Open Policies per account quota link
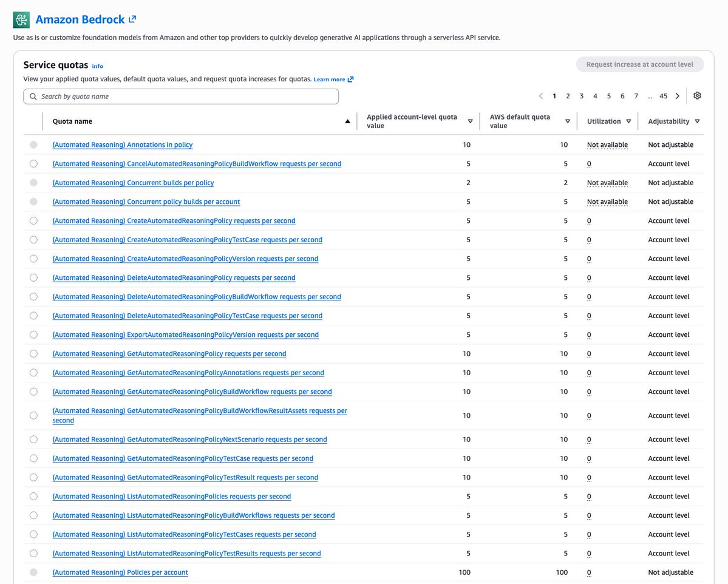Screen dimensions: 728x584 pyautogui.click(x=120, y=572)
